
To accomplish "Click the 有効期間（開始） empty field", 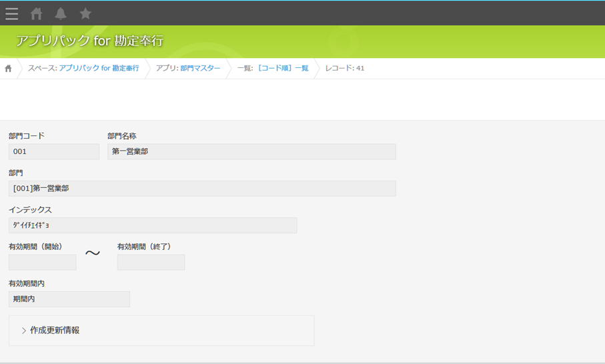I will coord(43,262).
